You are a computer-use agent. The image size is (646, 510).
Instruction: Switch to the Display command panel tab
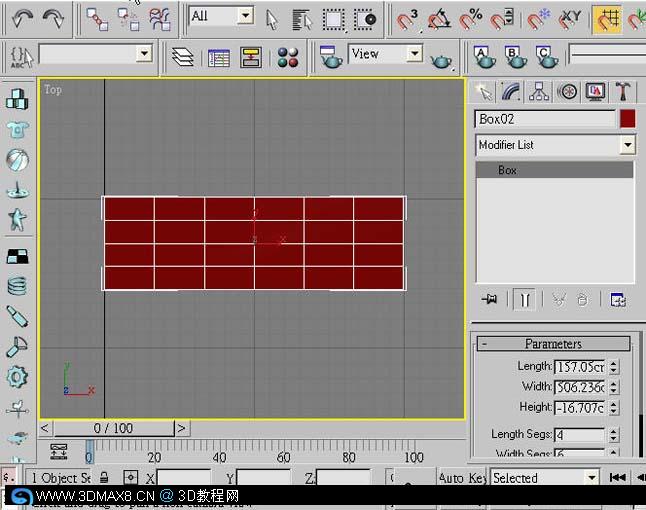point(595,91)
